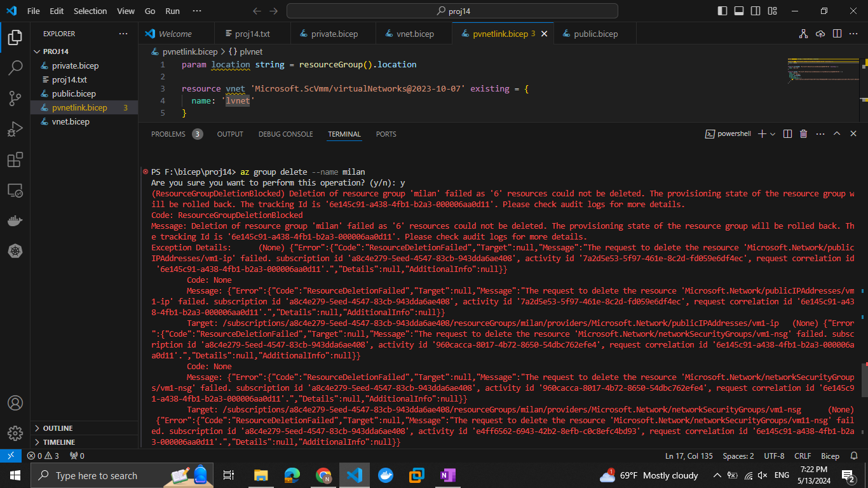Click the Bicep language mode in status bar
Screen dimensions: 868x488
pyautogui.click(x=830, y=456)
